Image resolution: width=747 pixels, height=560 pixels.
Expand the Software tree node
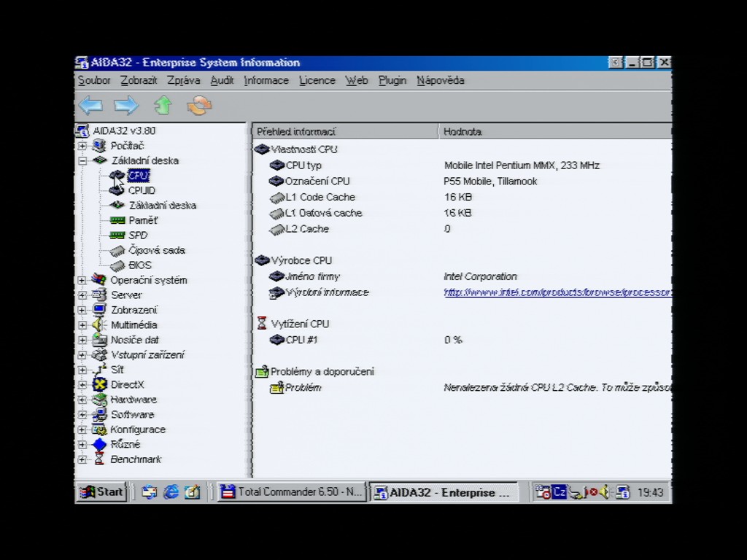[x=82, y=415]
